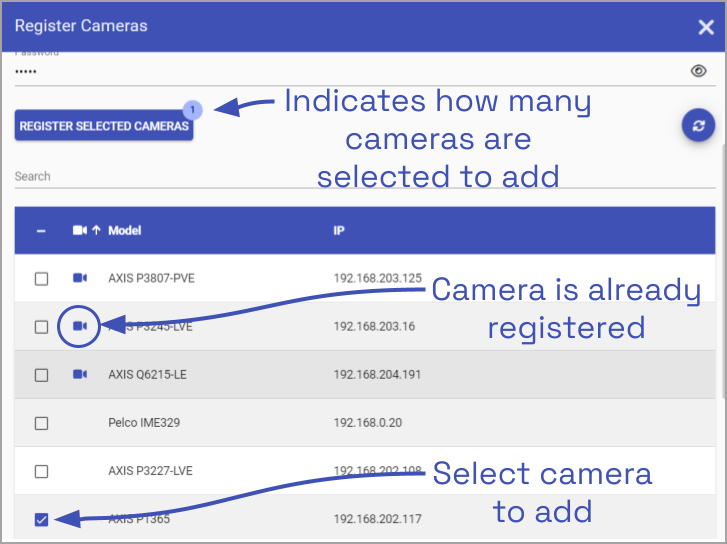
Task: Toggle the select-all header checkbox
Action: [x=42, y=231]
